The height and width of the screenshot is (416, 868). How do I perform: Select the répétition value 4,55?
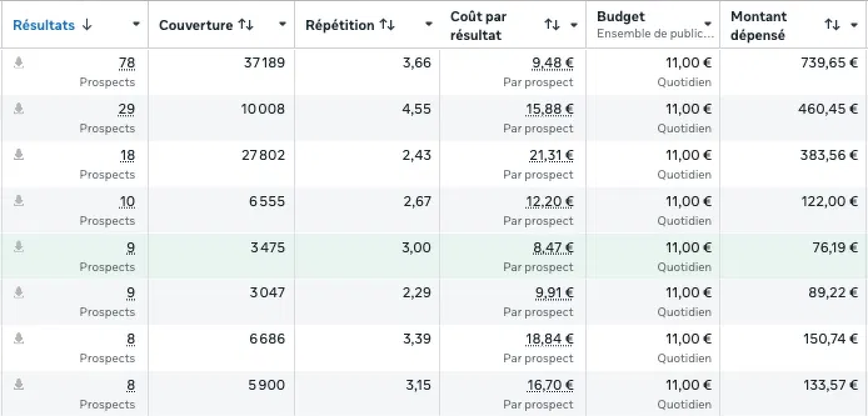point(418,109)
